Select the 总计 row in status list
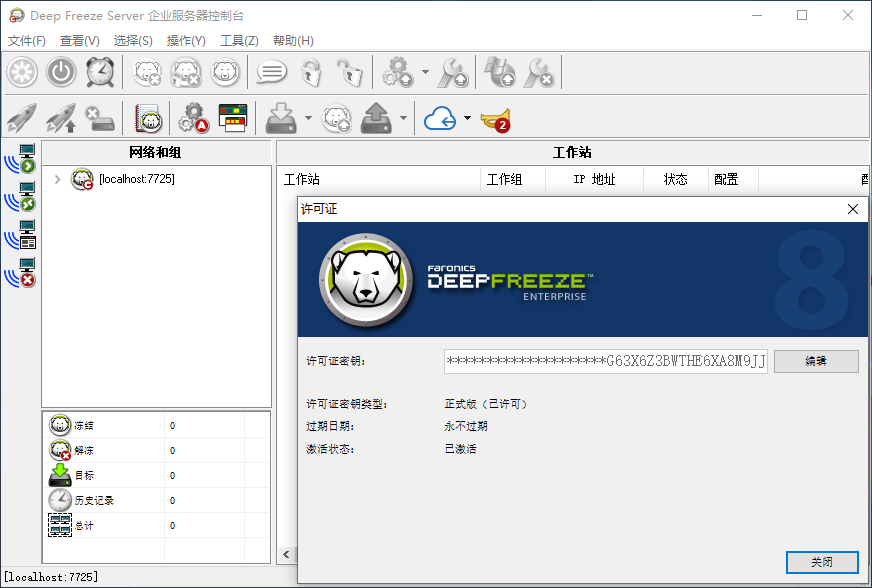 pos(156,526)
